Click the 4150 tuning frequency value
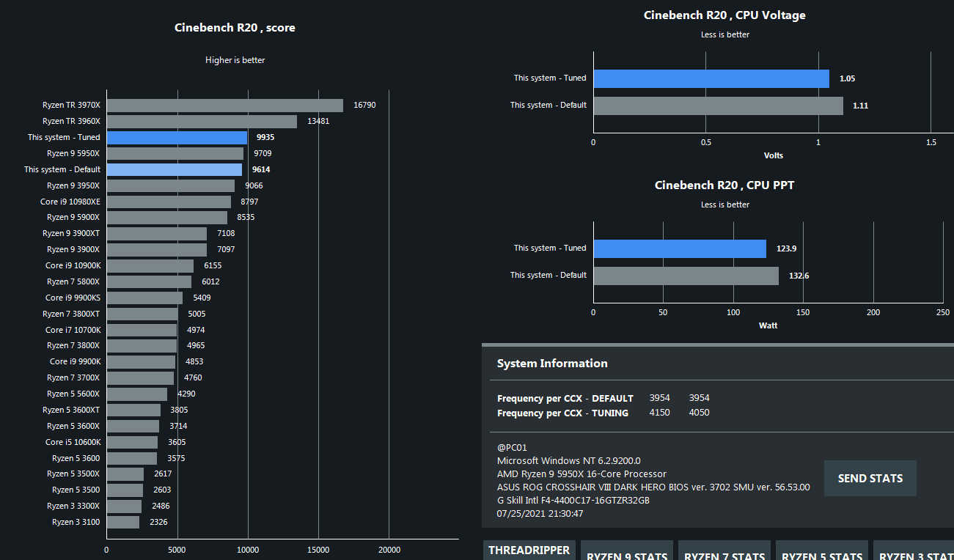This screenshot has height=560, width=954. [659, 413]
